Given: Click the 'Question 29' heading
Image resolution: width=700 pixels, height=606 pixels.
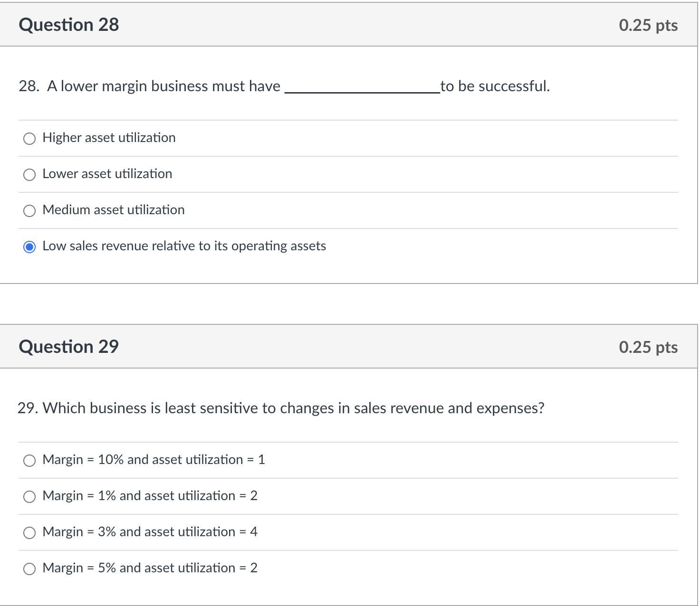Looking at the screenshot, I should [x=69, y=347].
